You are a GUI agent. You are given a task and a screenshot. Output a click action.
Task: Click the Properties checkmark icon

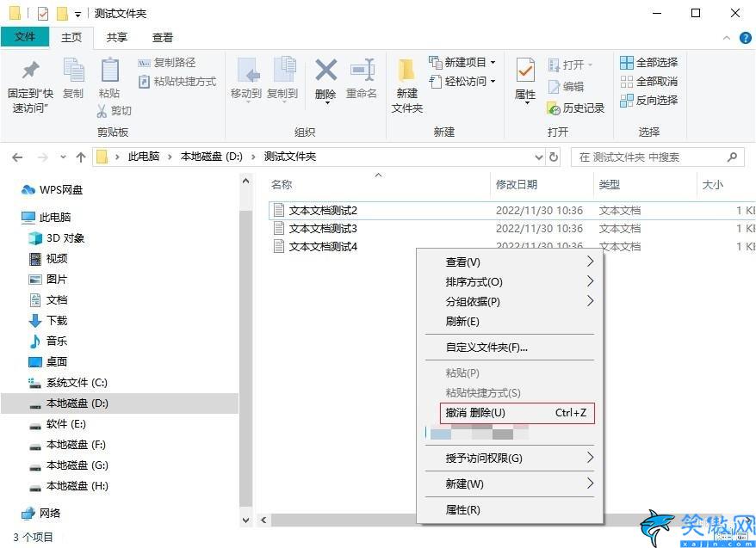tap(525, 71)
